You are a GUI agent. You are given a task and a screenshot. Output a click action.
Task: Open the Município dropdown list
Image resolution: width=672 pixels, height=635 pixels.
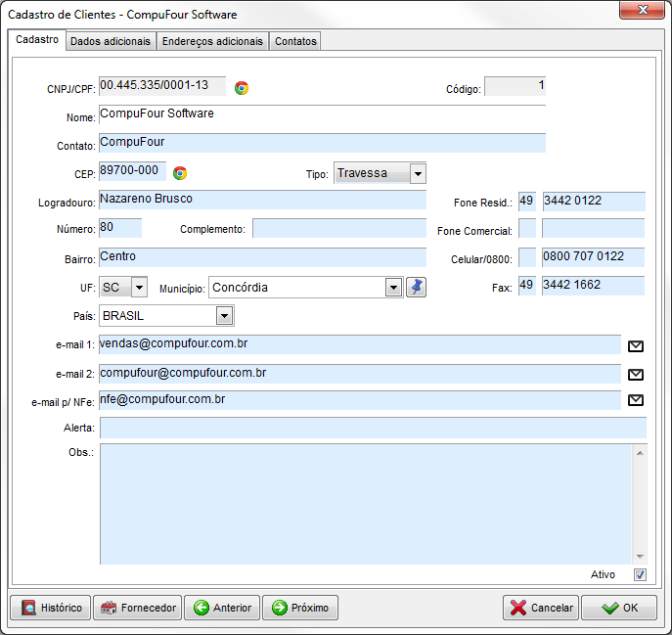click(393, 288)
